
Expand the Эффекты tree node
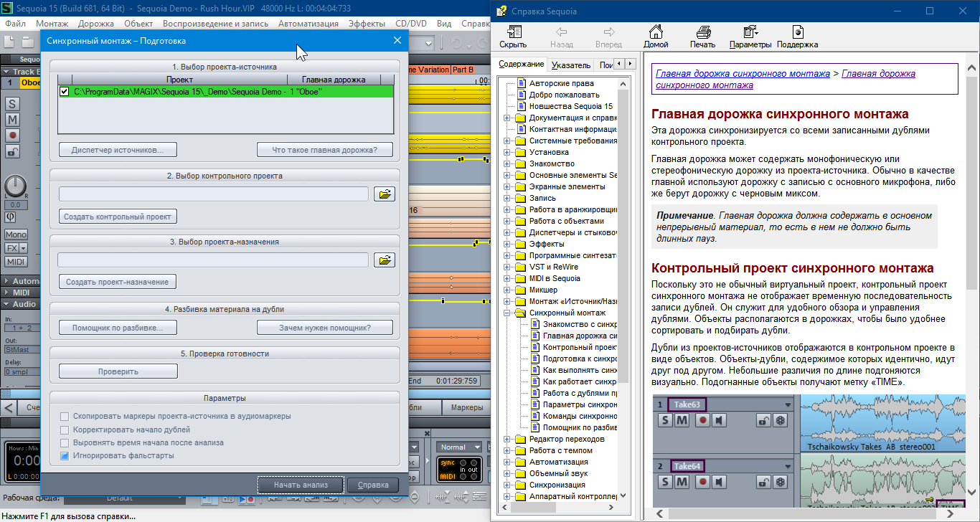point(507,244)
